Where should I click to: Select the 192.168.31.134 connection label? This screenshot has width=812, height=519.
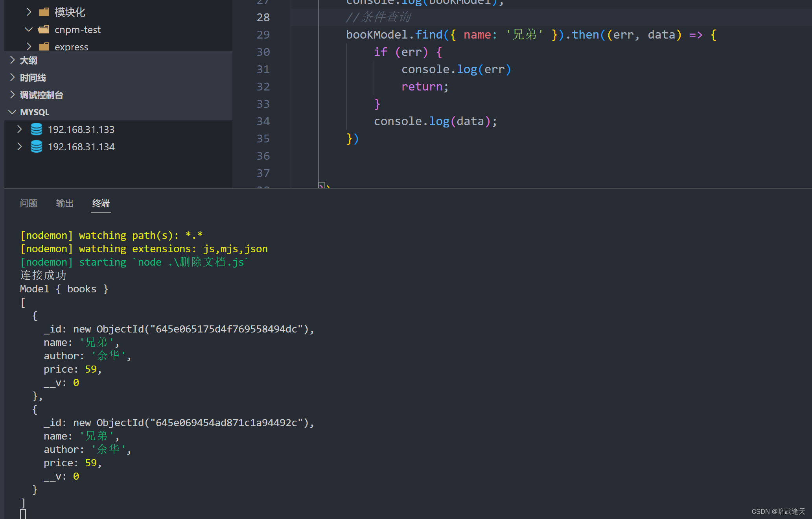[x=81, y=147]
